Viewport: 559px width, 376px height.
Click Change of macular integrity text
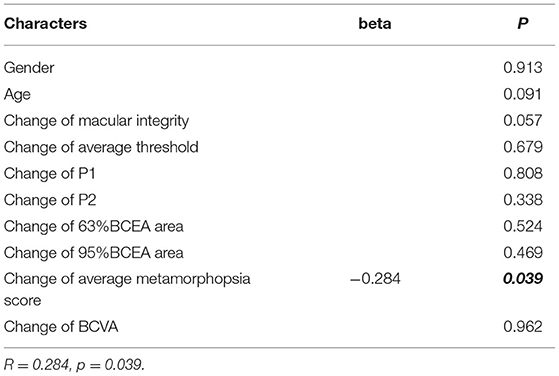tap(96, 121)
